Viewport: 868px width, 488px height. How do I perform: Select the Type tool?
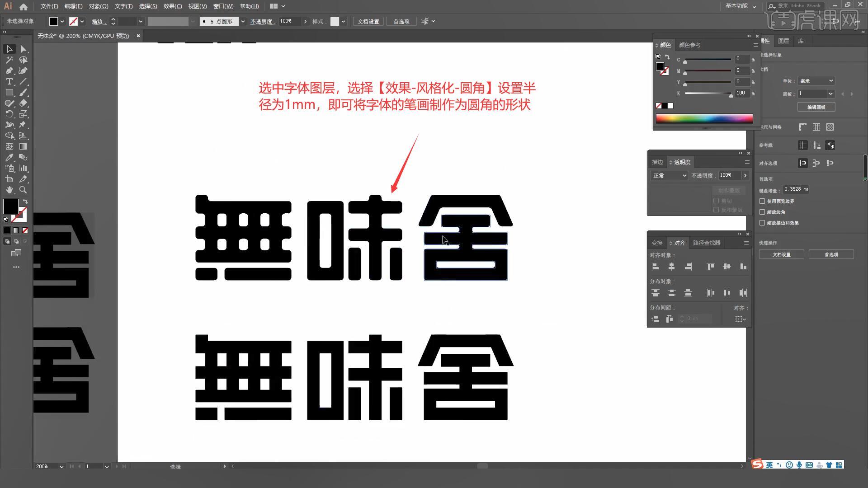click(9, 81)
